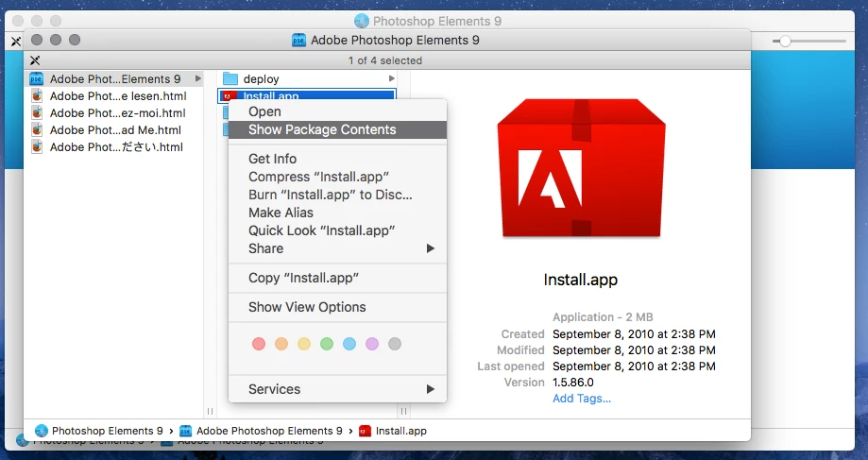Click the Adobe Phot...ad Me.html file icon
The image size is (868, 460).
coord(37,130)
